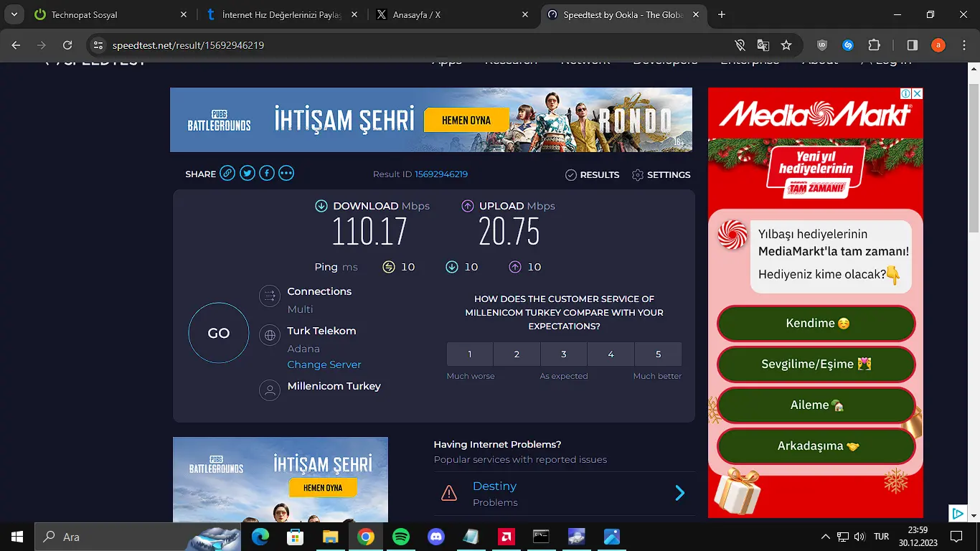
Task: Open the Chrome extensions puzzle menu
Action: pos(874,45)
